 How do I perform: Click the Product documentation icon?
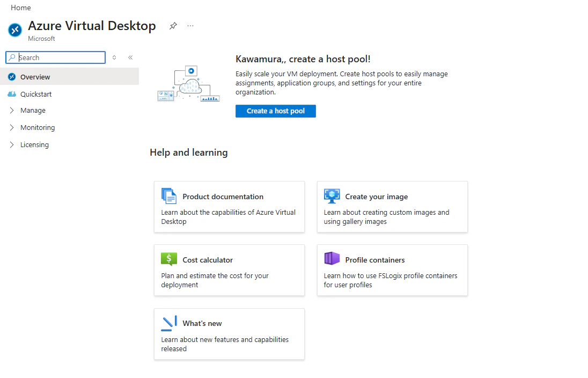pyautogui.click(x=169, y=196)
